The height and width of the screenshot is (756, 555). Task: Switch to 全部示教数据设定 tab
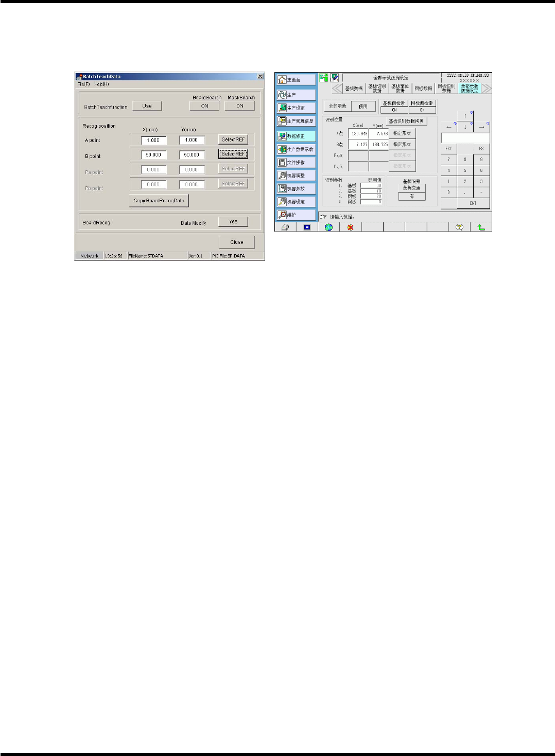(470, 88)
